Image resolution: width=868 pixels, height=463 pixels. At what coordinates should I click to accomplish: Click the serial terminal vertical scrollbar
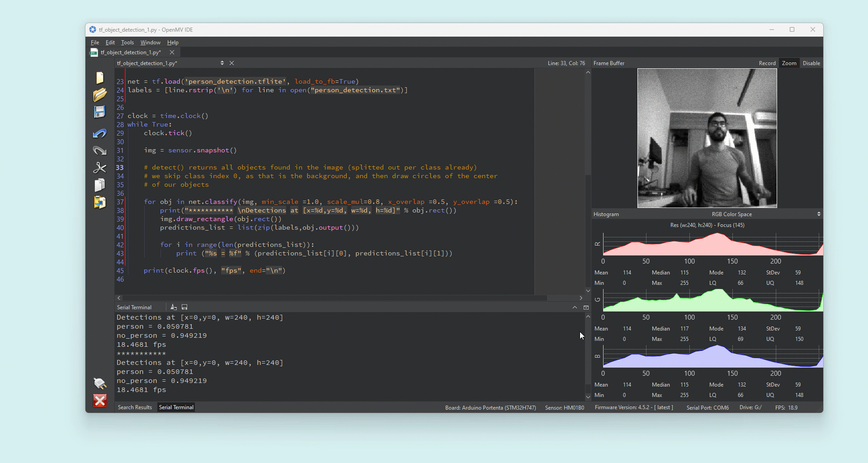point(588,356)
